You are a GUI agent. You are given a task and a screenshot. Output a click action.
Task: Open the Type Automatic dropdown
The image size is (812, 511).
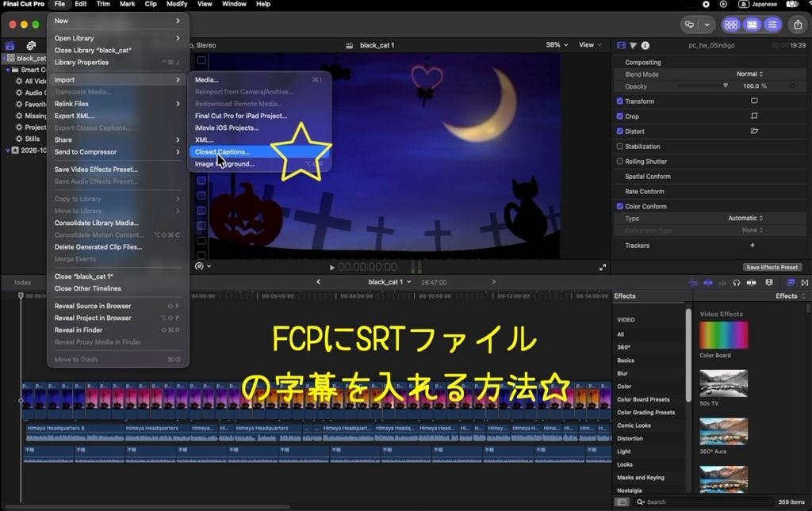tap(745, 218)
